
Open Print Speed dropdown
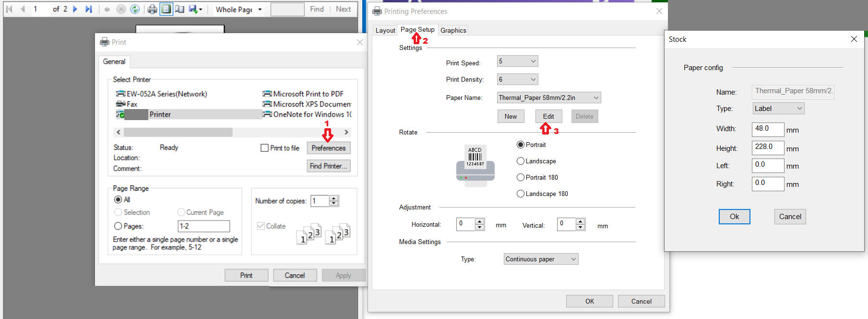[x=517, y=61]
